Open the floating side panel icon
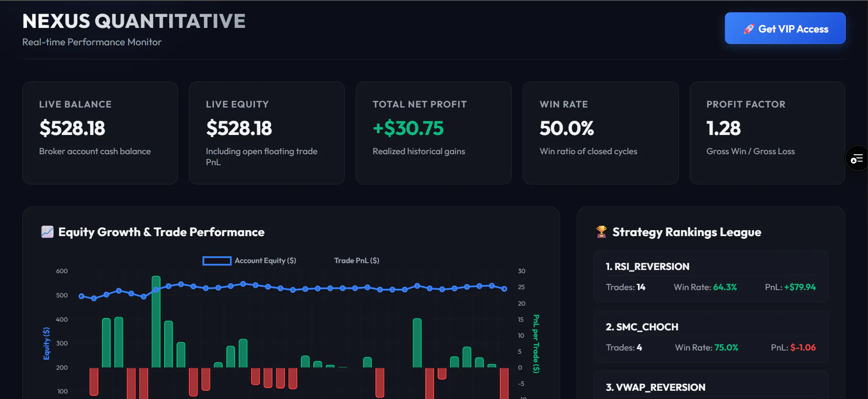868x399 pixels. coord(857,158)
